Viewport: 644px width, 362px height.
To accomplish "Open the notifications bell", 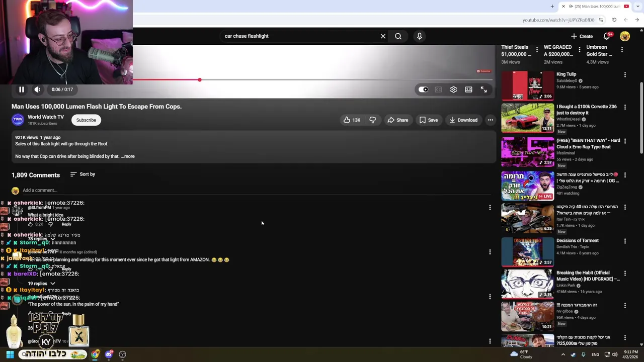I will 607,36.
